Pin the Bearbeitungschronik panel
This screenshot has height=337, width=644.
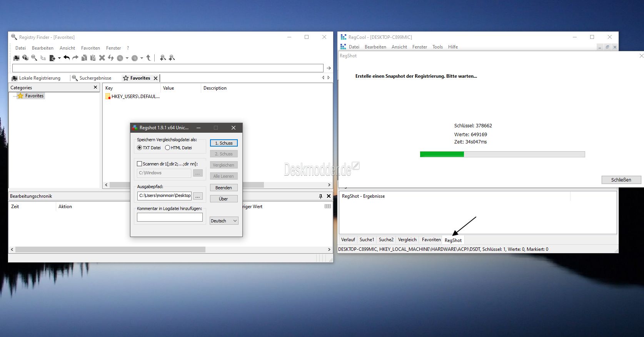(320, 196)
